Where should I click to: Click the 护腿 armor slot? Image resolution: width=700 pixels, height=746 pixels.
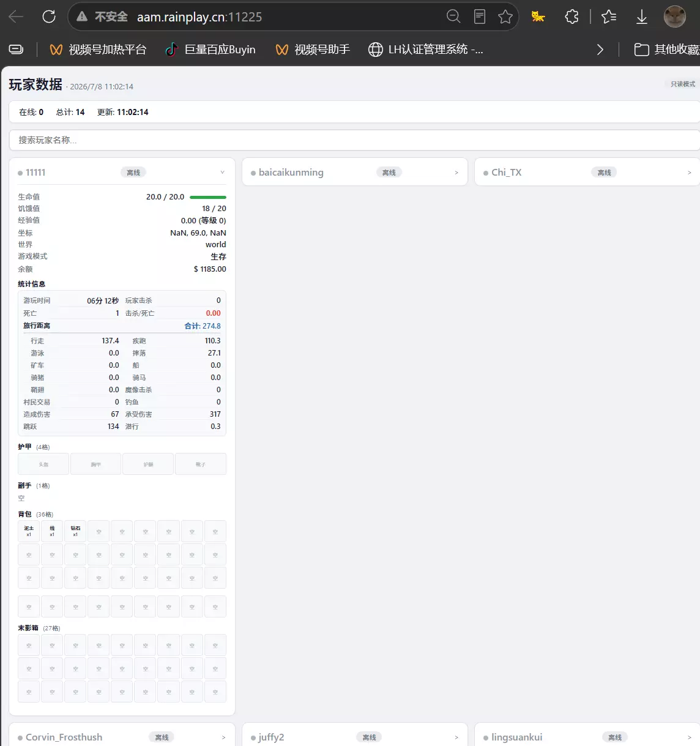pyautogui.click(x=148, y=464)
